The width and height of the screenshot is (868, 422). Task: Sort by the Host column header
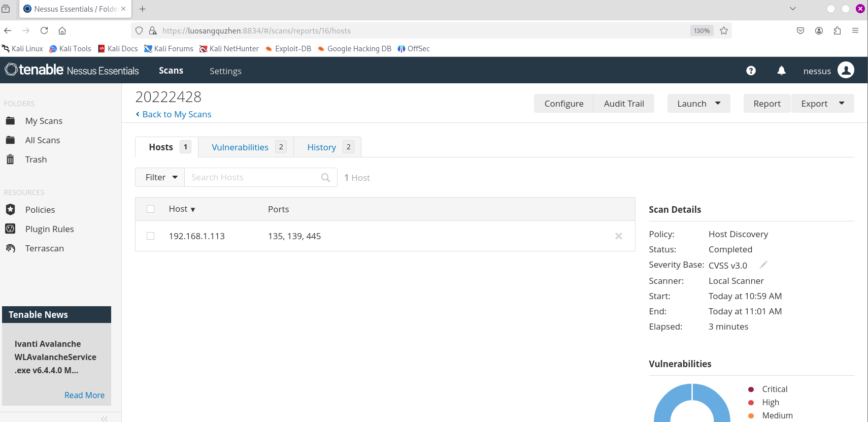click(x=182, y=209)
